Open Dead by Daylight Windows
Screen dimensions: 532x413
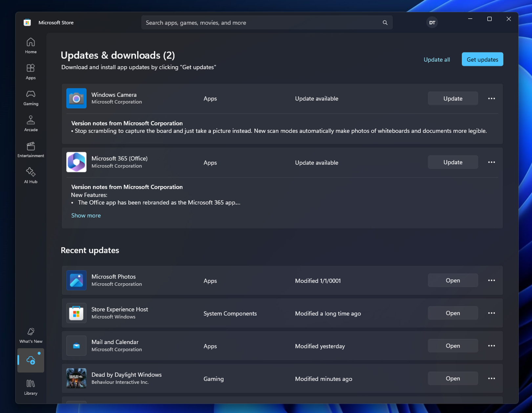coord(453,378)
